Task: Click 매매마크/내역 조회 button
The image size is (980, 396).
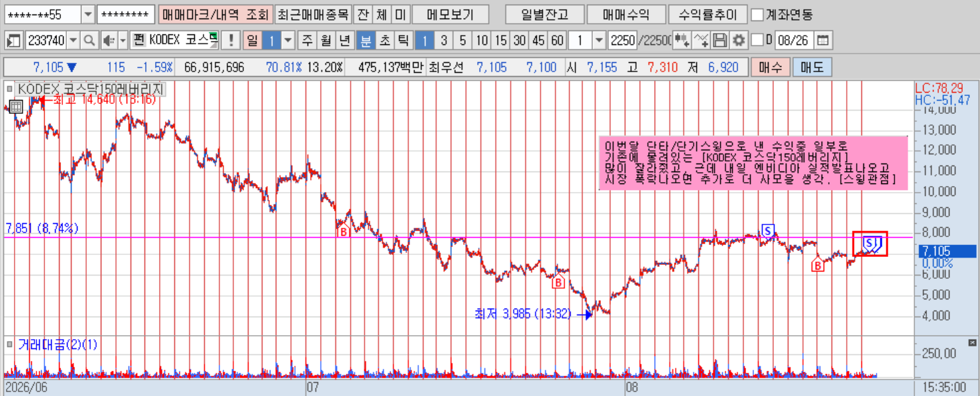Action: tap(215, 15)
